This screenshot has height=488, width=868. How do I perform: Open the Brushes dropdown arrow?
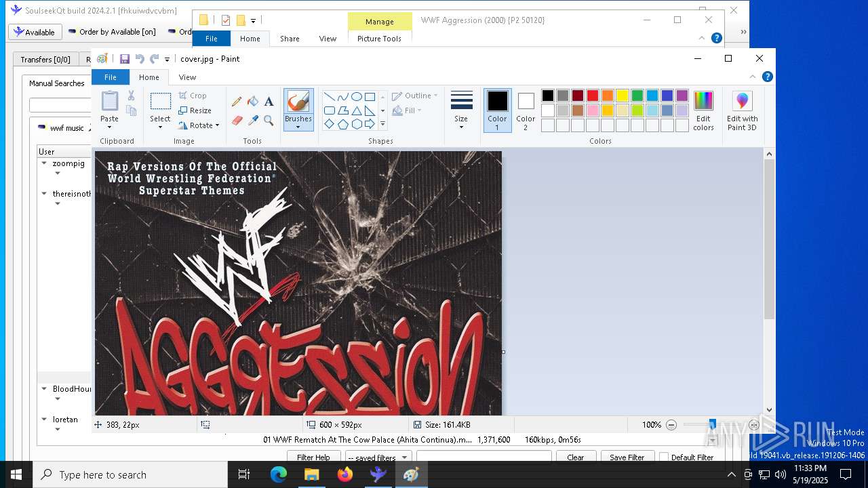pyautogui.click(x=298, y=127)
